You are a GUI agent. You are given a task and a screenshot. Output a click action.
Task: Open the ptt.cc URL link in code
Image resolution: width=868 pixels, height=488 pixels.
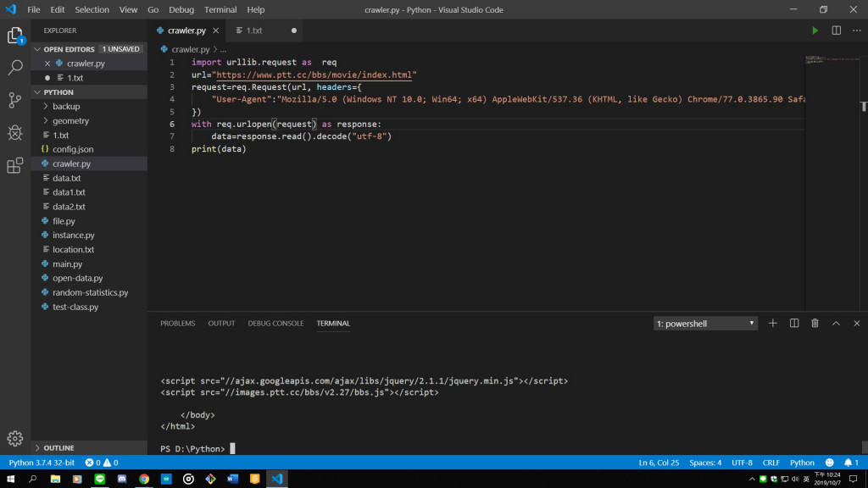pos(314,75)
